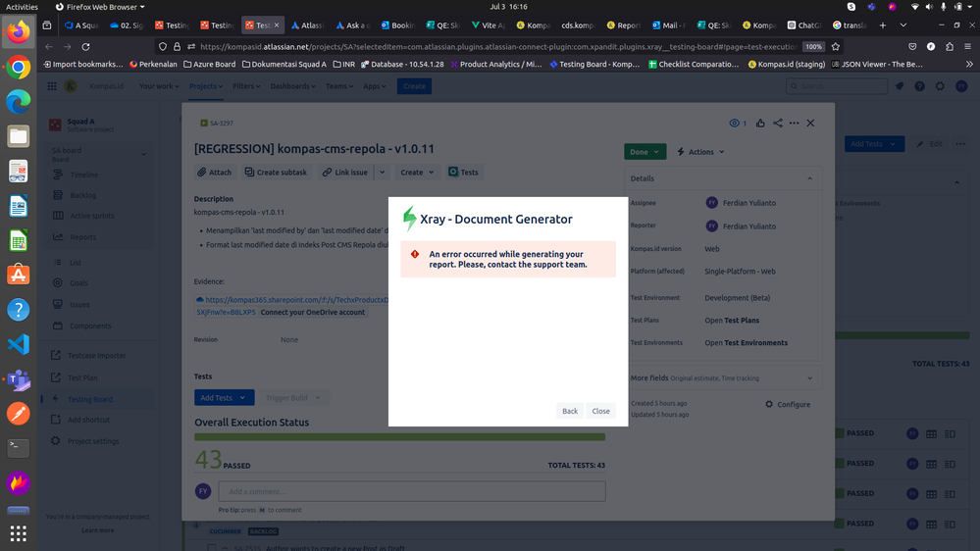Open the Dashboards menu
Viewport: 980px width, 551px height.
point(292,86)
